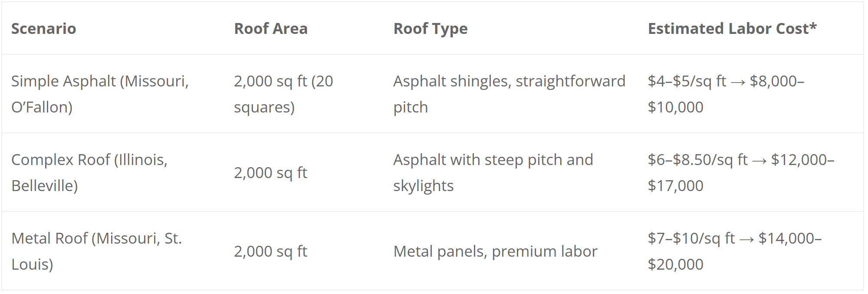
Task: Click the asterisk after Estimated Labor Cost
Action: [x=813, y=26]
